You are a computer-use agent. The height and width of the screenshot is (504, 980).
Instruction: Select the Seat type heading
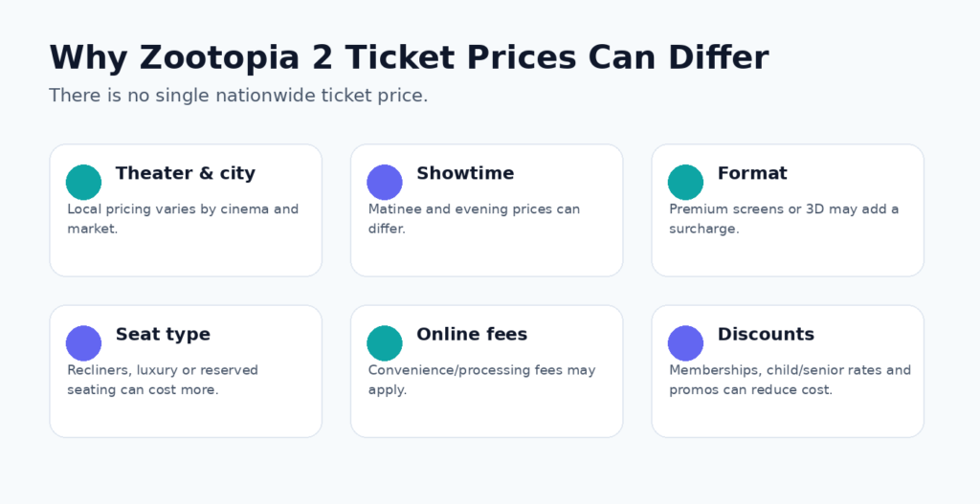coord(163,335)
